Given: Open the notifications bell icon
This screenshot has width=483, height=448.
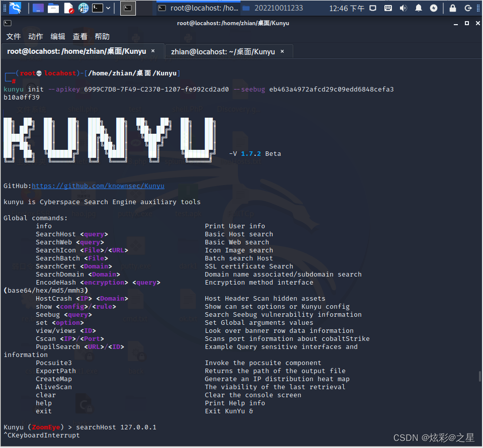Looking at the screenshot, I should (418, 8).
